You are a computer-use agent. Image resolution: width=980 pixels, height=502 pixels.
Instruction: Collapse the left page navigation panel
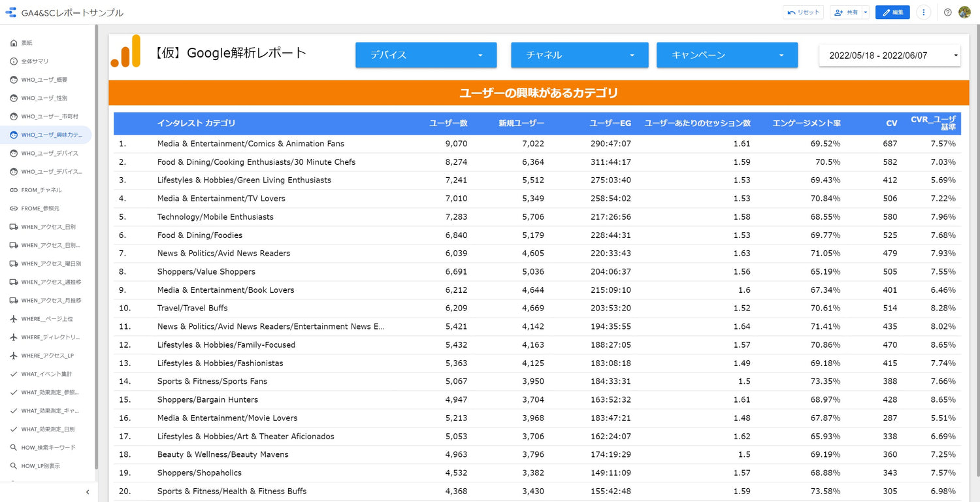[x=88, y=492]
